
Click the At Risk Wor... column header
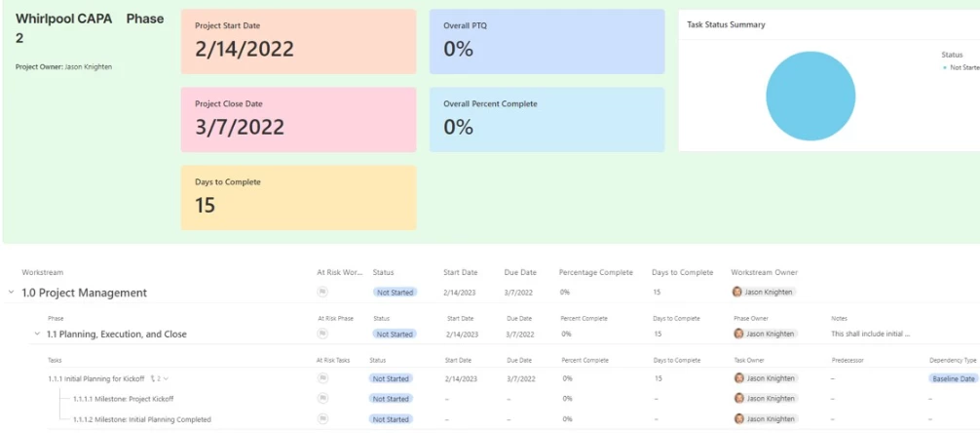(x=340, y=272)
